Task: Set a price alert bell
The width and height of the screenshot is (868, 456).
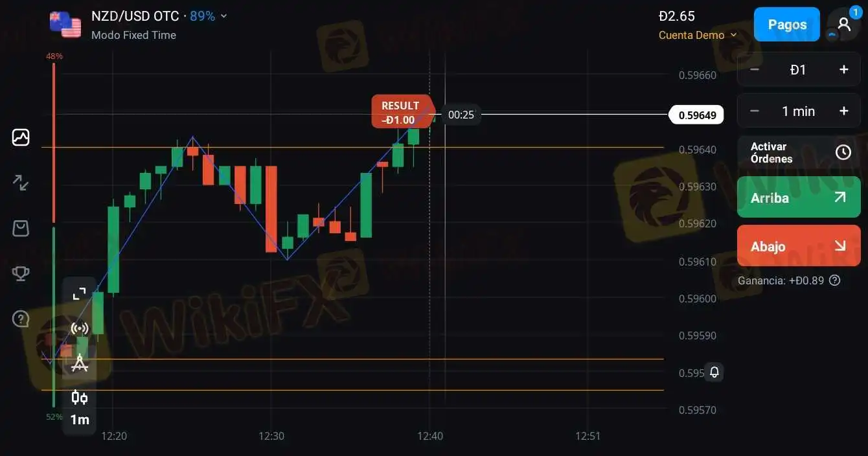Action: coord(714,372)
